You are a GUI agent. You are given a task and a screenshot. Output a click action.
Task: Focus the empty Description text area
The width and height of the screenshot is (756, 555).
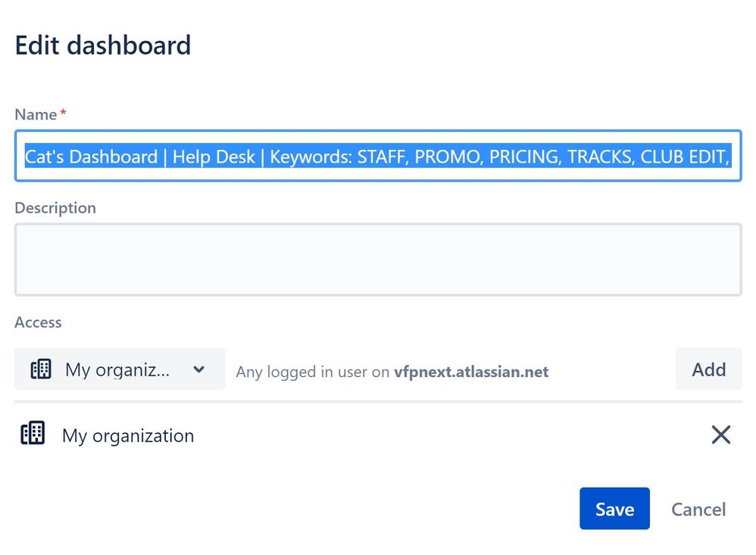pos(378,259)
